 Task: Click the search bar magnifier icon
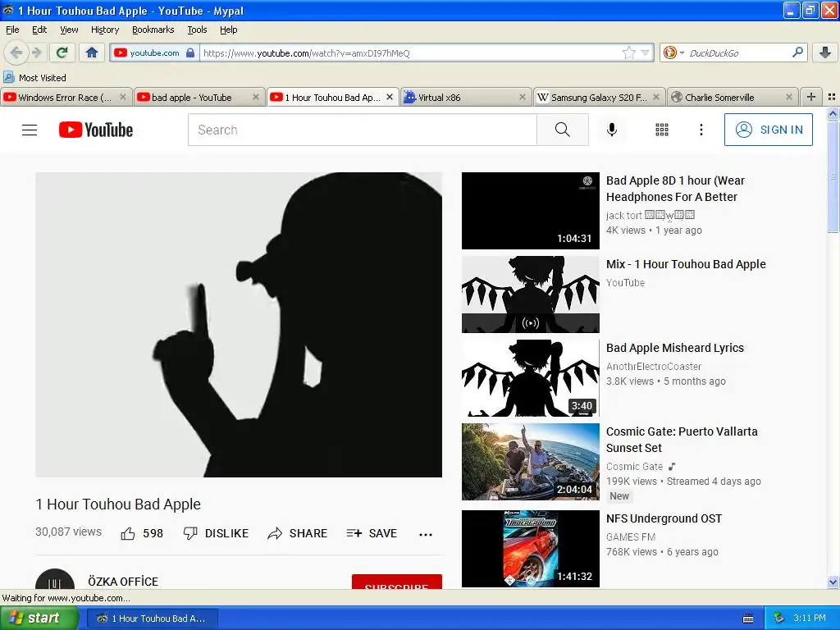coord(797,52)
